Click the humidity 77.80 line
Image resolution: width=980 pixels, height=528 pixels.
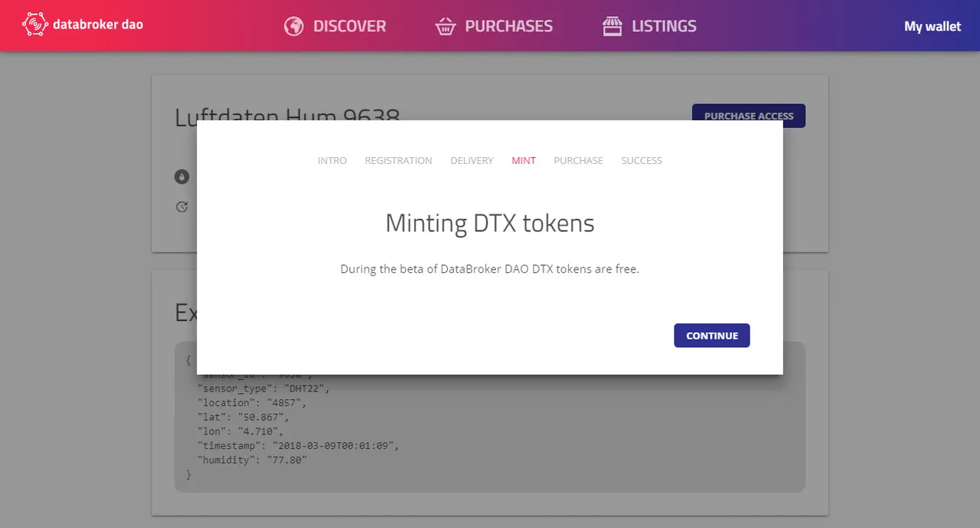tap(251, 460)
